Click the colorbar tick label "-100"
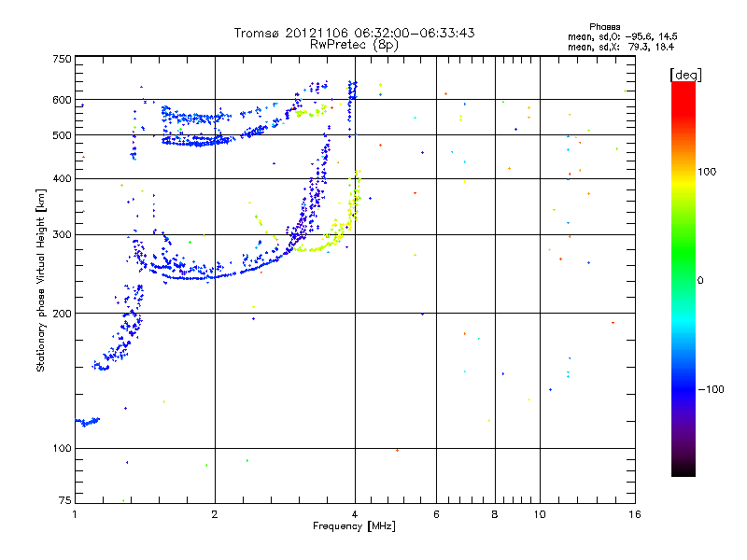The width and height of the screenshot is (747, 560). pyautogui.click(x=712, y=389)
